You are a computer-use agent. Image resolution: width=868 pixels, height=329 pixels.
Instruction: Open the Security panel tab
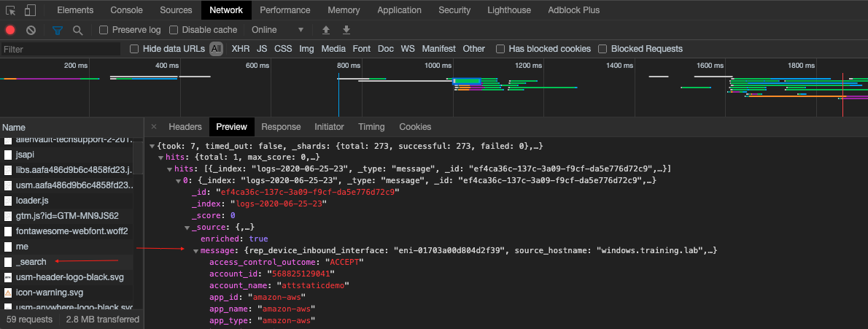(x=454, y=10)
